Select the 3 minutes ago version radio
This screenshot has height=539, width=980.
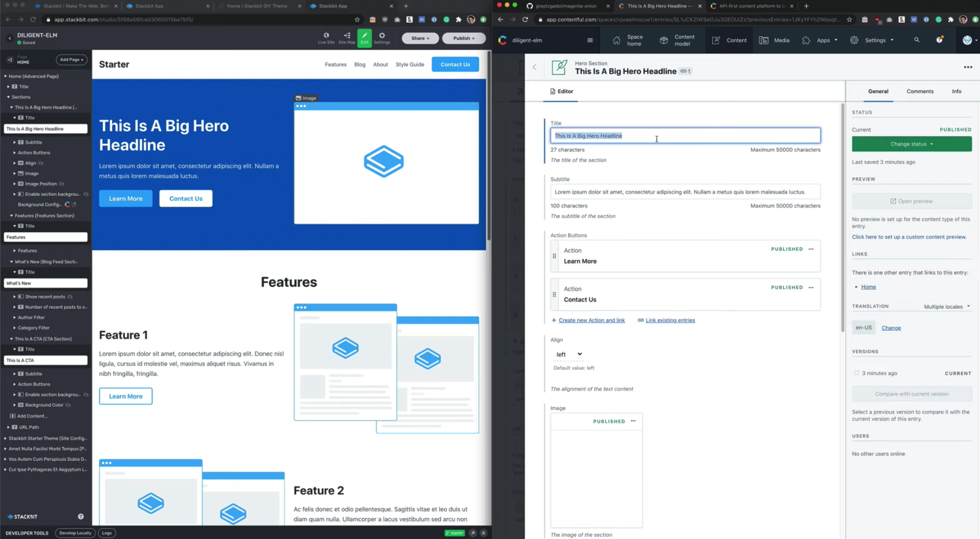(856, 373)
